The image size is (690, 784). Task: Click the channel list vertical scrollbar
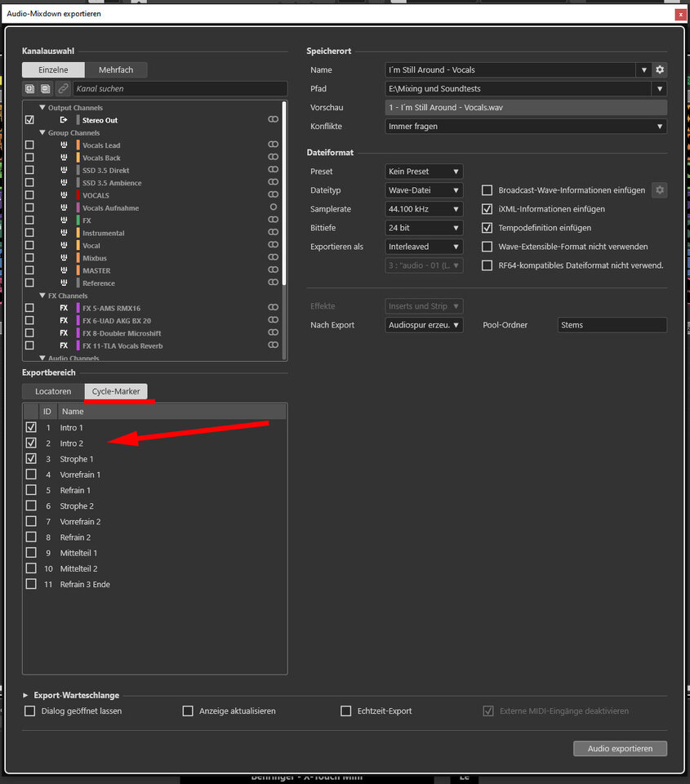[x=284, y=193]
